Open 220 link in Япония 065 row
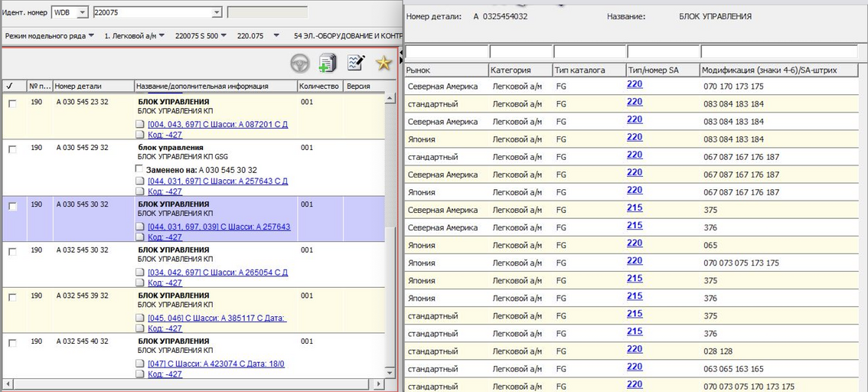868x392 pixels. pyautogui.click(x=635, y=243)
